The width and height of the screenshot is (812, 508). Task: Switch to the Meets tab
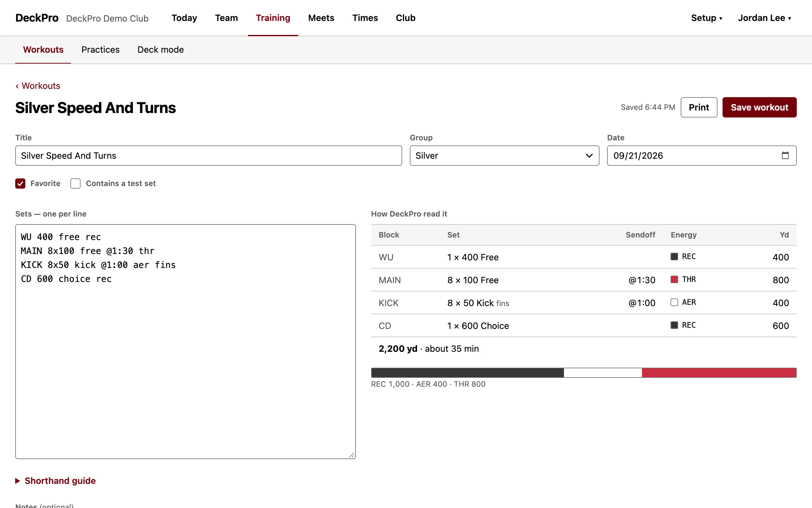321,18
